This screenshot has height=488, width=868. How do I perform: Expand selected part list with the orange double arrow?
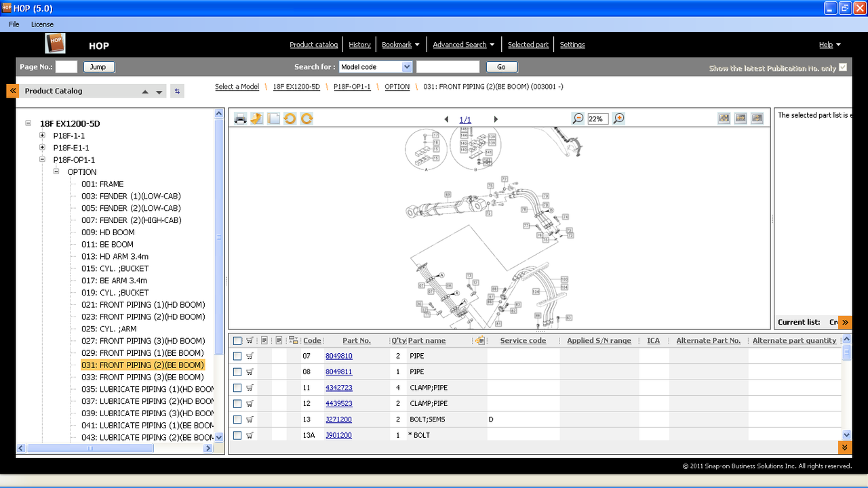[x=845, y=322]
